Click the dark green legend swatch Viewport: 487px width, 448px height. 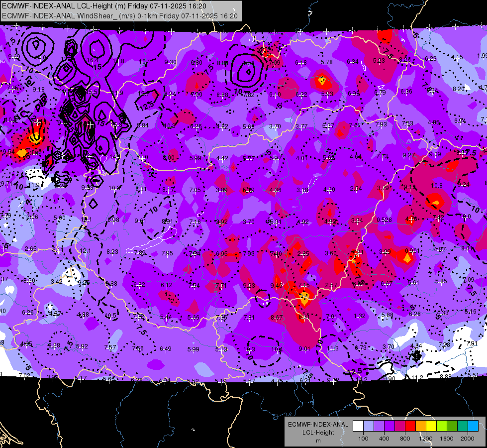pos(452,426)
